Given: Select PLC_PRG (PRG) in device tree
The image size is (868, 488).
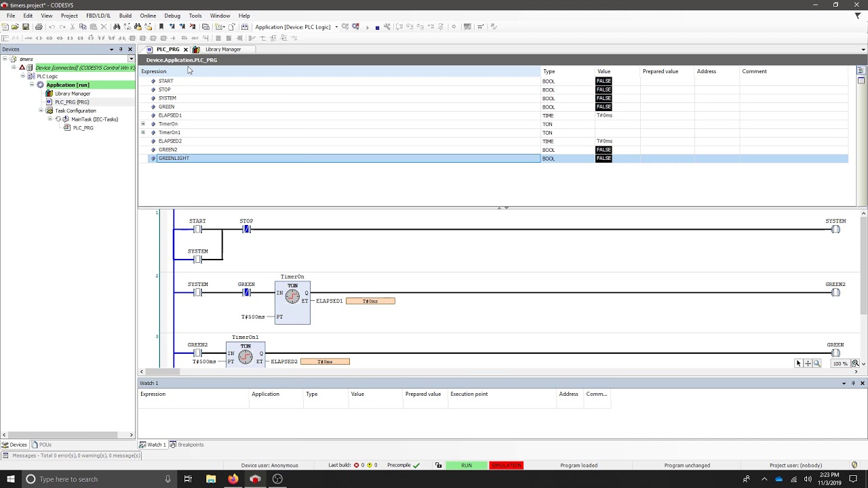Looking at the screenshot, I should click(x=72, y=102).
